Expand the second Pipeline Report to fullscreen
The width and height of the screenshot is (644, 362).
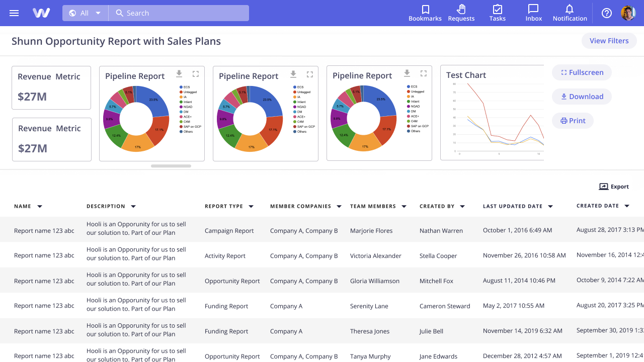309,74
